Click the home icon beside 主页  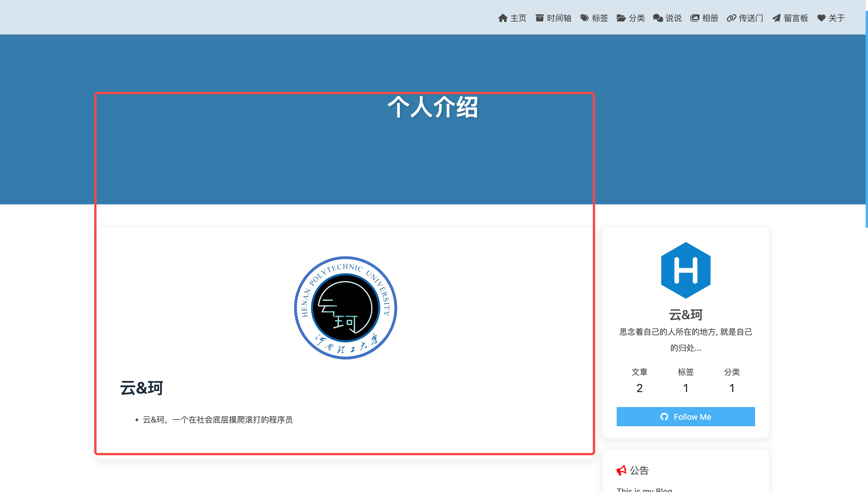[502, 18]
